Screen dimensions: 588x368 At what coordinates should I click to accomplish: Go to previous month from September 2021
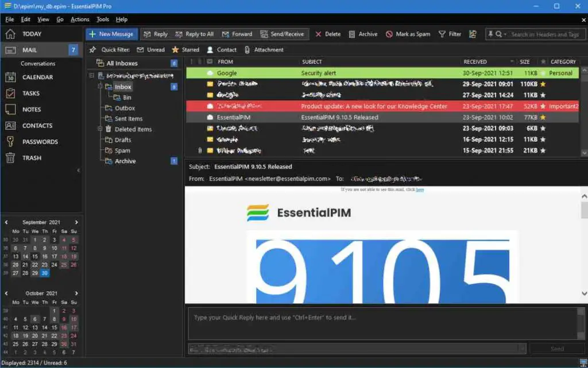click(6, 222)
